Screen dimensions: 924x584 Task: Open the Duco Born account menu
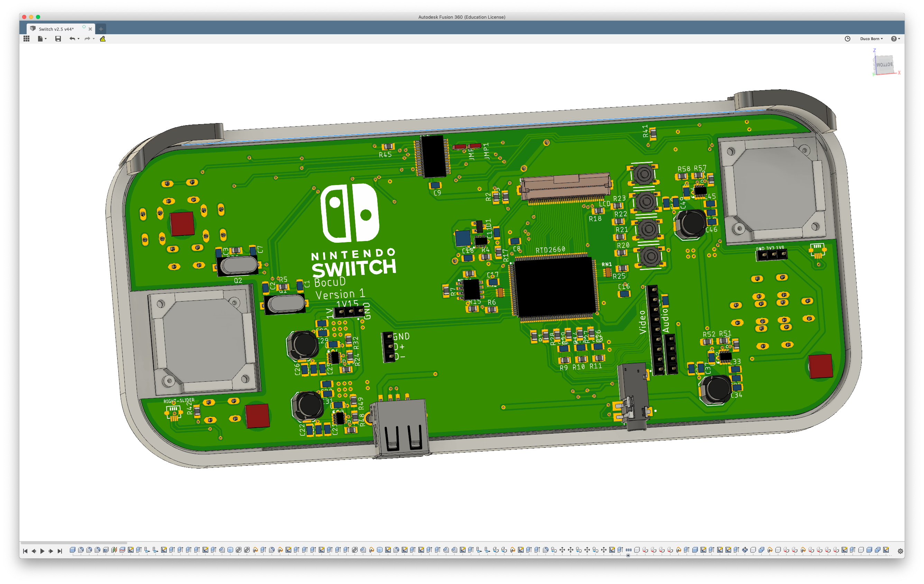pos(871,39)
